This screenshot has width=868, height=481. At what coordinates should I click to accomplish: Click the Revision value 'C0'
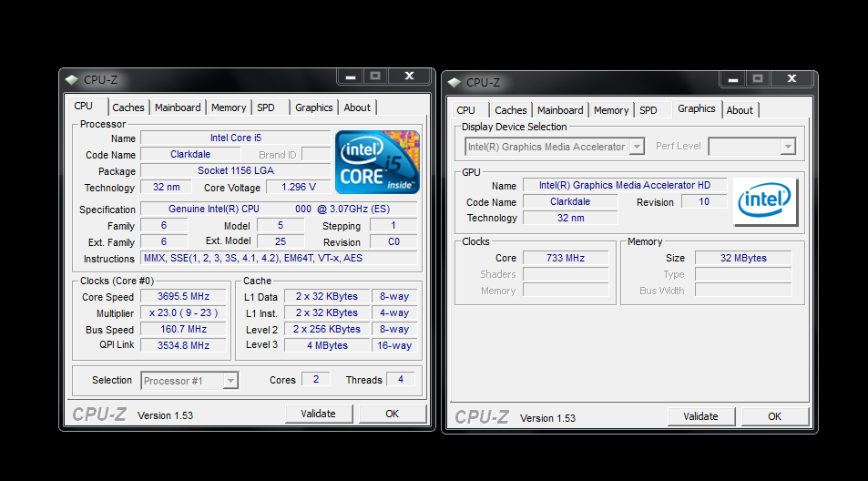[393, 242]
